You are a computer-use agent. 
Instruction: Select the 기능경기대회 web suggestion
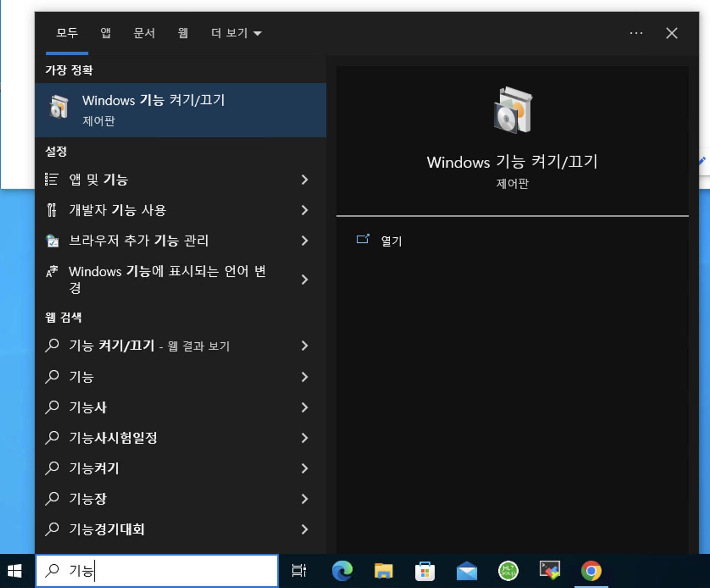coord(181,529)
